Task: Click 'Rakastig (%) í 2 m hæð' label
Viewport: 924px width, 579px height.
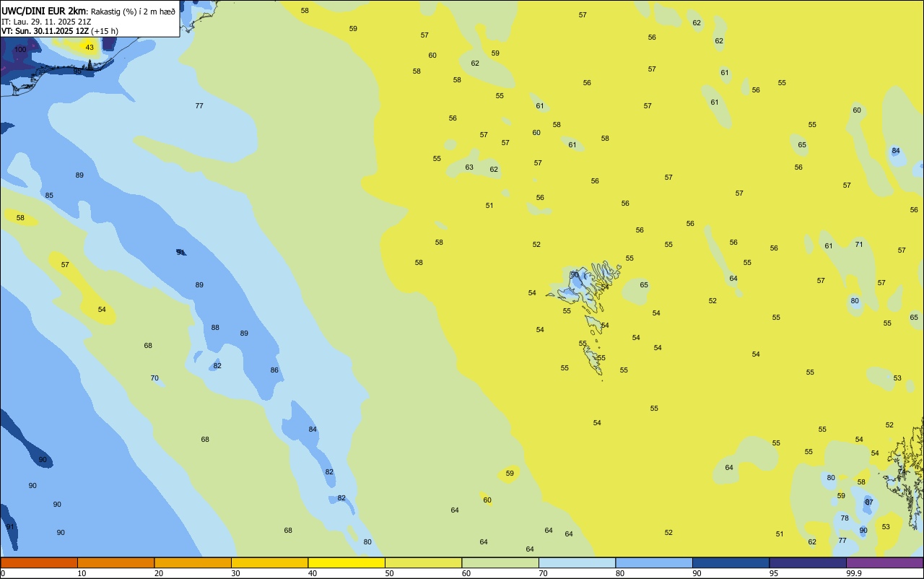Action: (133, 11)
